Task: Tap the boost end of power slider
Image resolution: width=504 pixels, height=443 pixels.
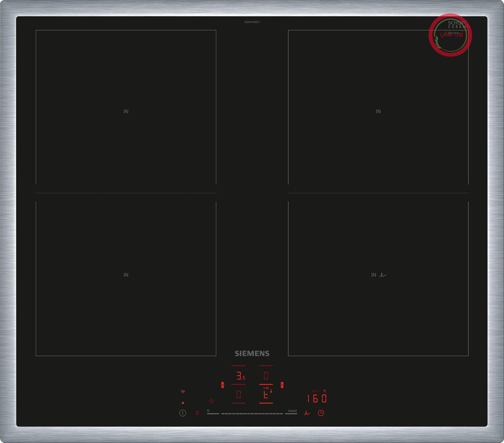Action: (x=292, y=412)
